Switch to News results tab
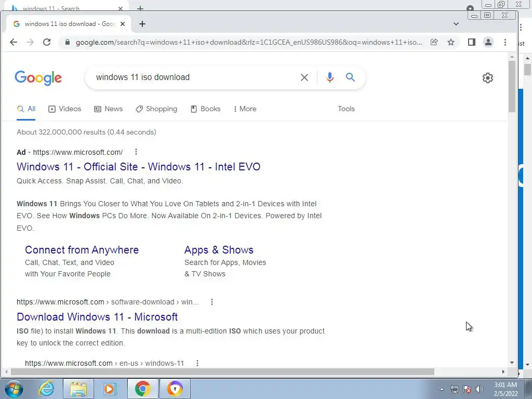This screenshot has width=532, height=399. click(x=108, y=109)
